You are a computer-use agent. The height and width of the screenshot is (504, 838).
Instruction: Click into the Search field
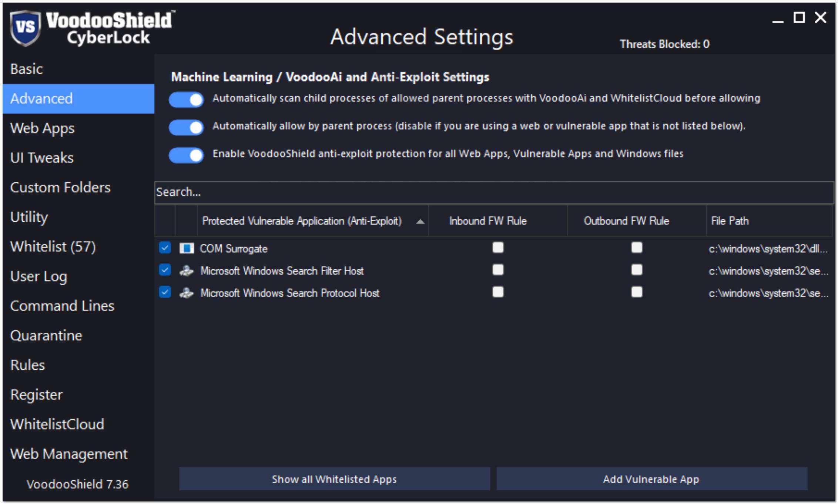[x=493, y=192]
